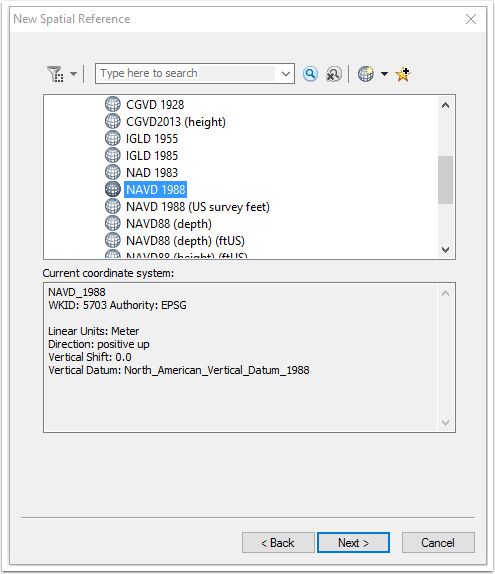This screenshot has height=574, width=495.
Task: Run the coordinate system search
Action: [x=310, y=74]
